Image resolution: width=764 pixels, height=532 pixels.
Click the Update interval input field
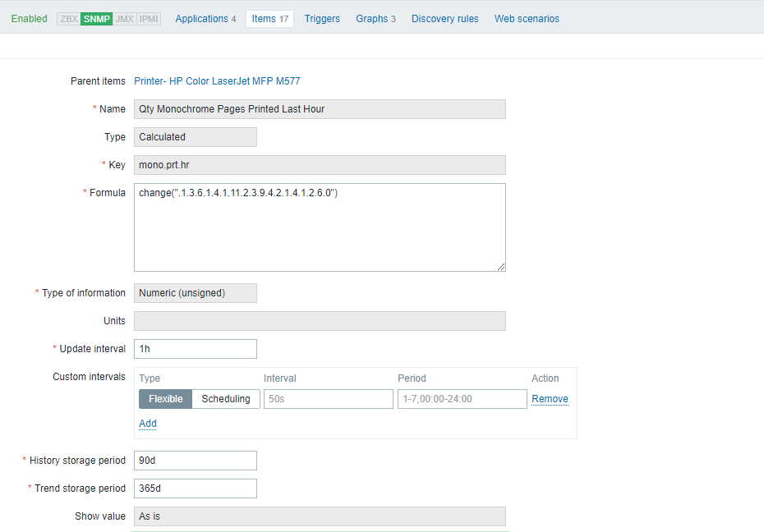click(x=195, y=348)
